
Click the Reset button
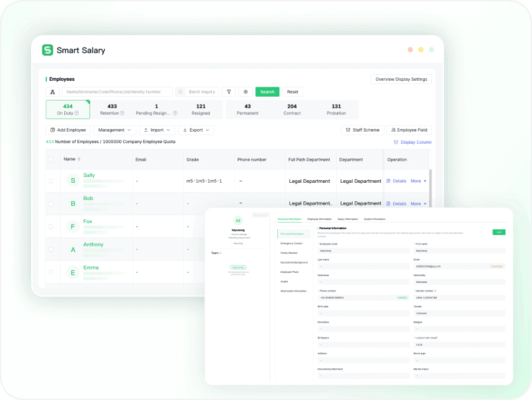pyautogui.click(x=292, y=91)
